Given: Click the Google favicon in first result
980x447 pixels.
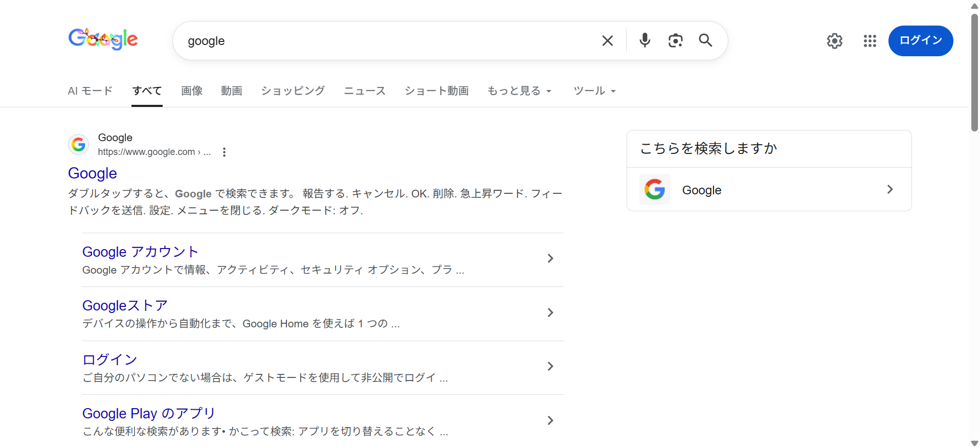Looking at the screenshot, I should [x=79, y=145].
